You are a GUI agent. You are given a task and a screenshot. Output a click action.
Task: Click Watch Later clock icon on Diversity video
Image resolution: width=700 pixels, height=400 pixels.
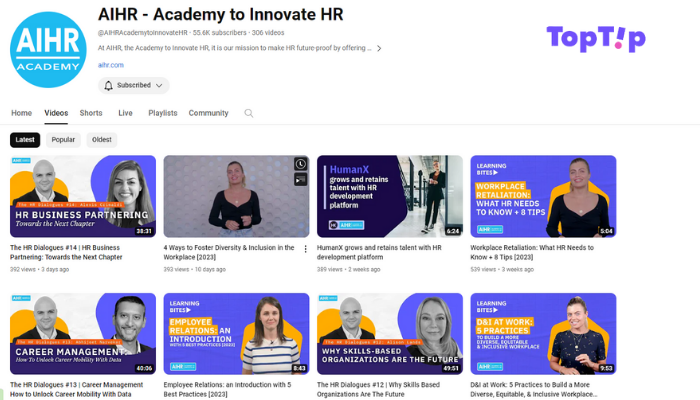300,164
